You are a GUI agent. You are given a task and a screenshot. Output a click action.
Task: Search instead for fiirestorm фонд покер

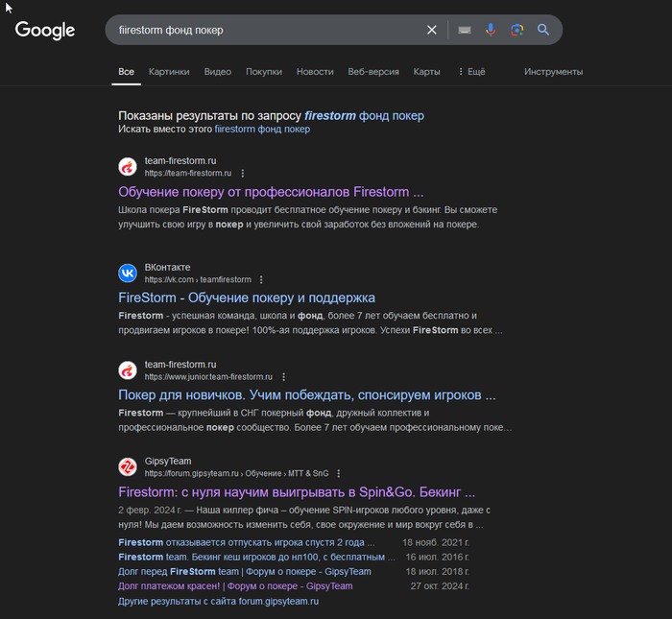point(262,129)
